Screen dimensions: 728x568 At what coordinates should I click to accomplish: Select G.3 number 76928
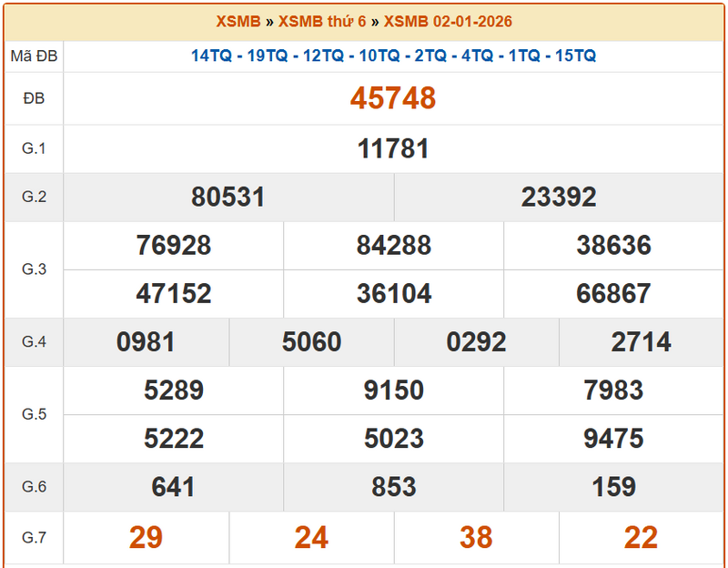[x=173, y=245]
